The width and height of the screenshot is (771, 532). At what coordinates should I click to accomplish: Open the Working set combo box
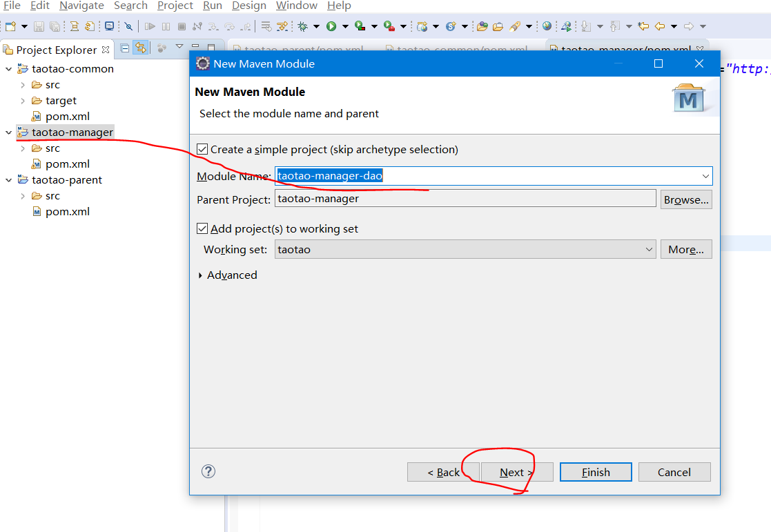(x=465, y=249)
